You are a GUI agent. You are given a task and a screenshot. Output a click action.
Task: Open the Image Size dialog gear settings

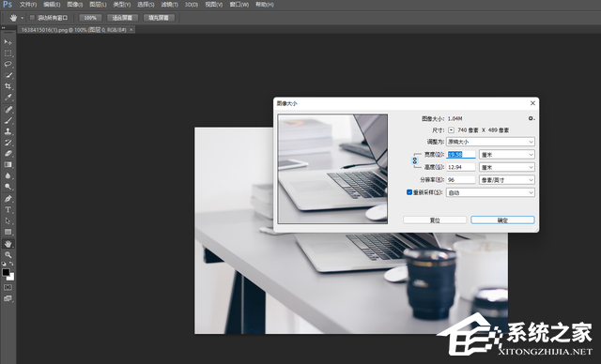pos(531,118)
